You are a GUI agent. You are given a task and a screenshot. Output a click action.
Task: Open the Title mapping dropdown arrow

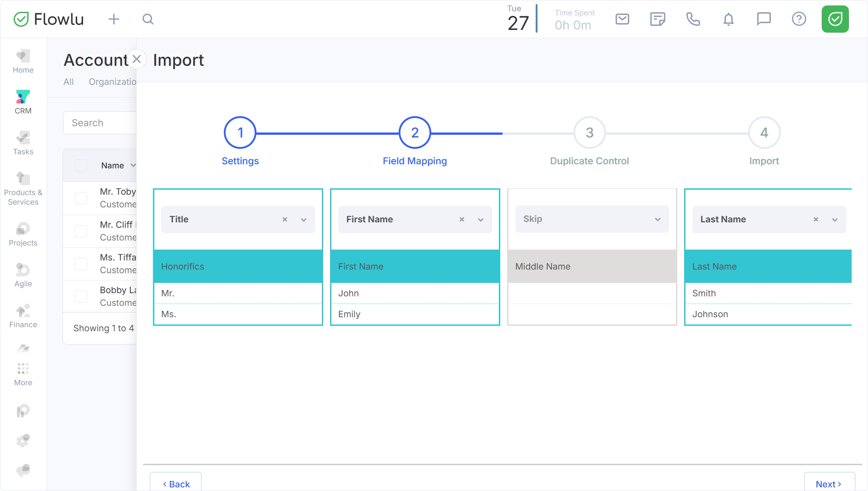(304, 220)
